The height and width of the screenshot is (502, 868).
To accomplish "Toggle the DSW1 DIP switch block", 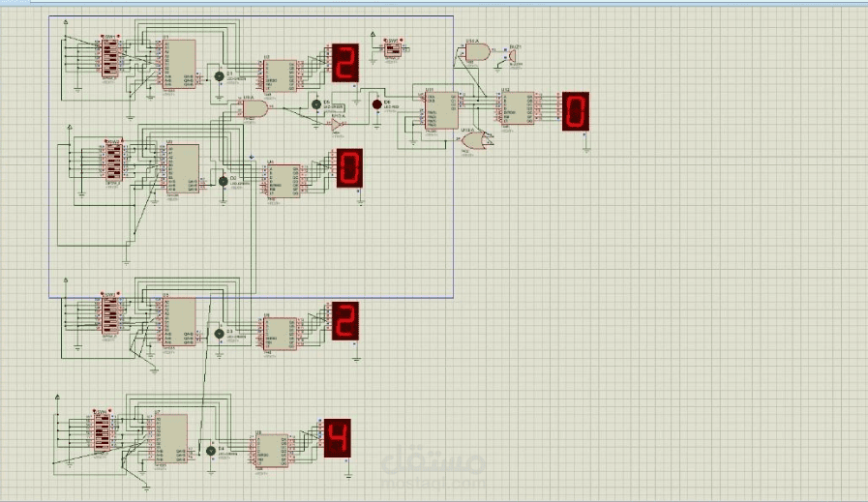I will point(109,57).
